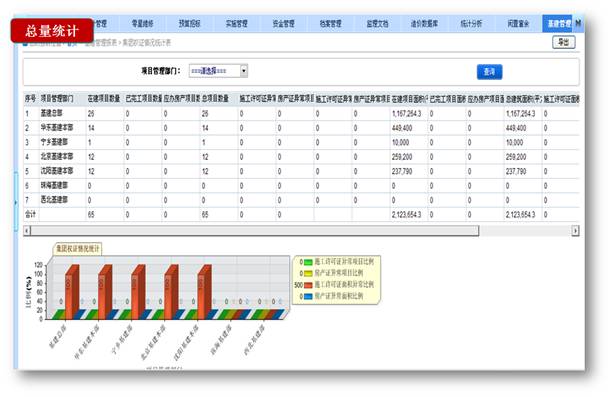
Task: Click the orange legend swatch labeled 500
Action: (x=308, y=285)
